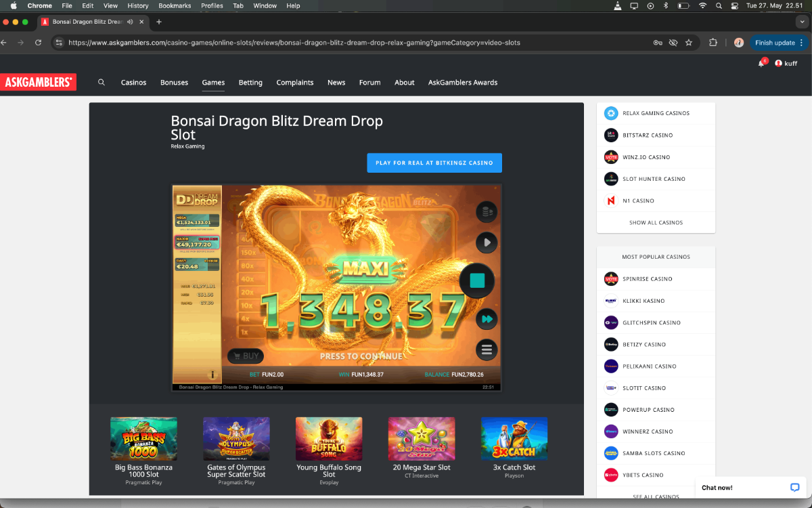The image size is (812, 508).
Task: Open Ybets Casino link
Action: [643, 475]
